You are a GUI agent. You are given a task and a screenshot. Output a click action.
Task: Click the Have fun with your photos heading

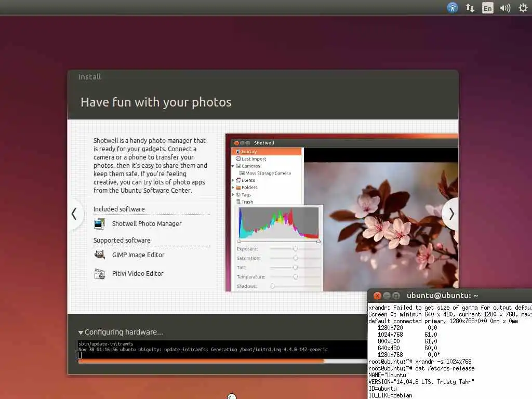[156, 102]
